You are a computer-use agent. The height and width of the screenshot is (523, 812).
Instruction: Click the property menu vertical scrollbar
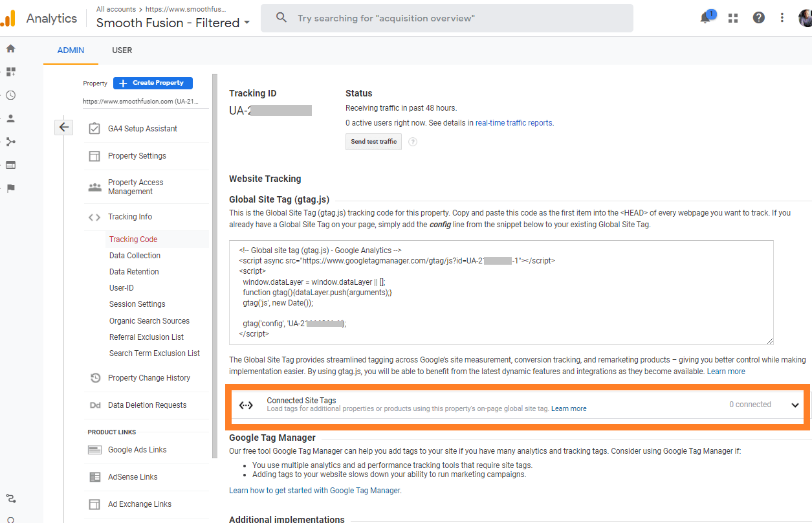click(214, 265)
